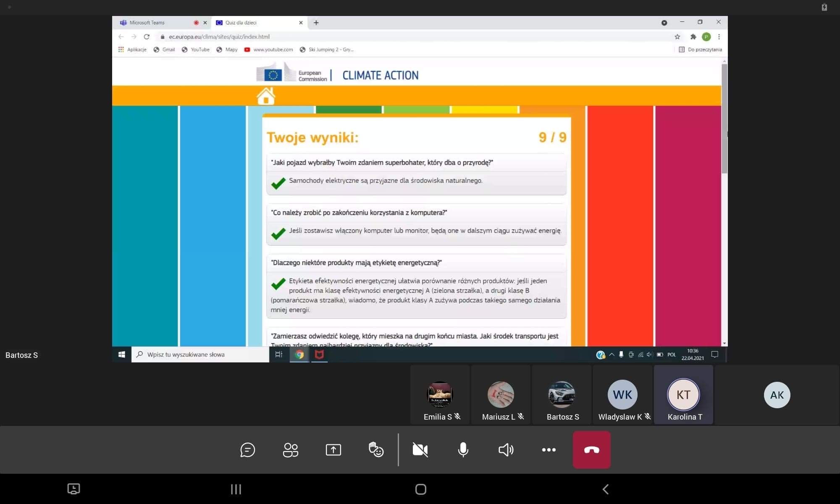Click the share content icon
The height and width of the screenshot is (504, 840).
click(333, 450)
